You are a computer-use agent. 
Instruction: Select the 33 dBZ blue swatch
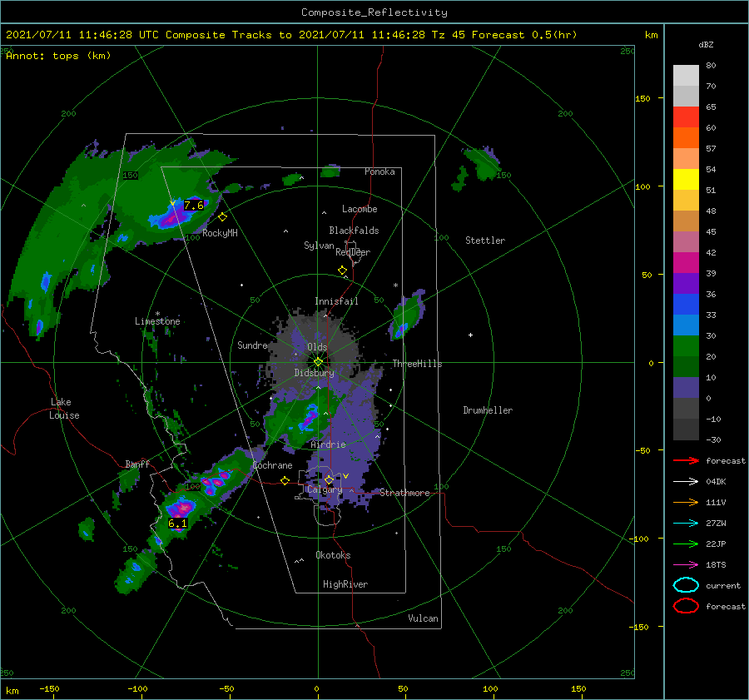click(686, 304)
